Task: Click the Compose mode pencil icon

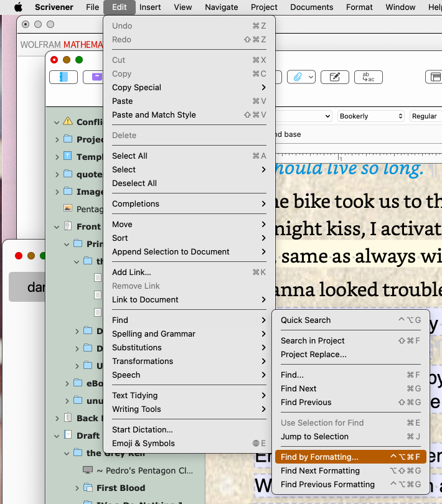Action: [334, 77]
